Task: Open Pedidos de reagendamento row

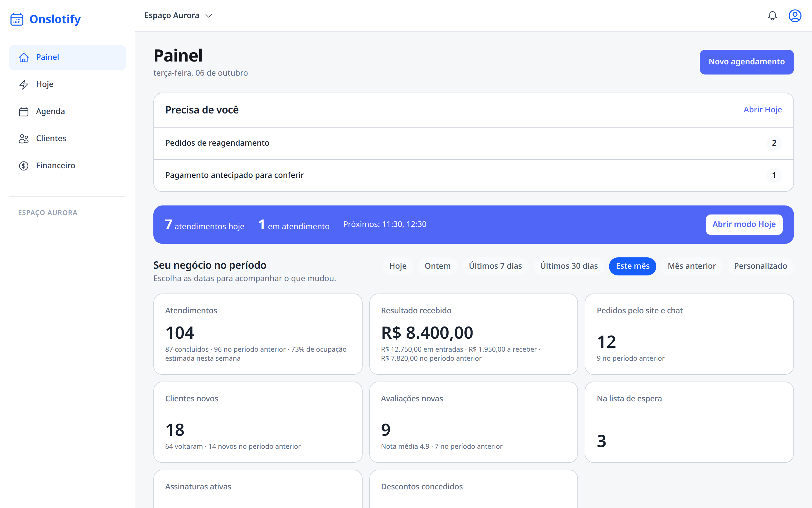Action: point(473,143)
